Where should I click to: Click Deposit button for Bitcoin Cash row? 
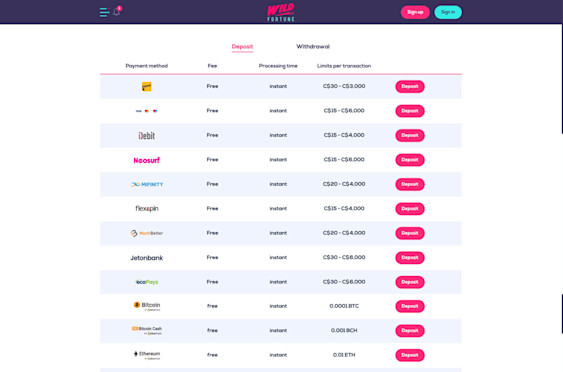pyautogui.click(x=410, y=330)
